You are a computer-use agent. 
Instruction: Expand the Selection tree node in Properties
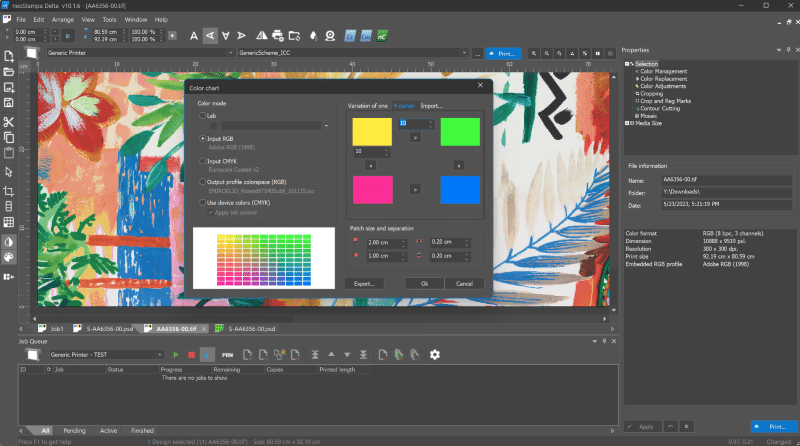click(629, 64)
